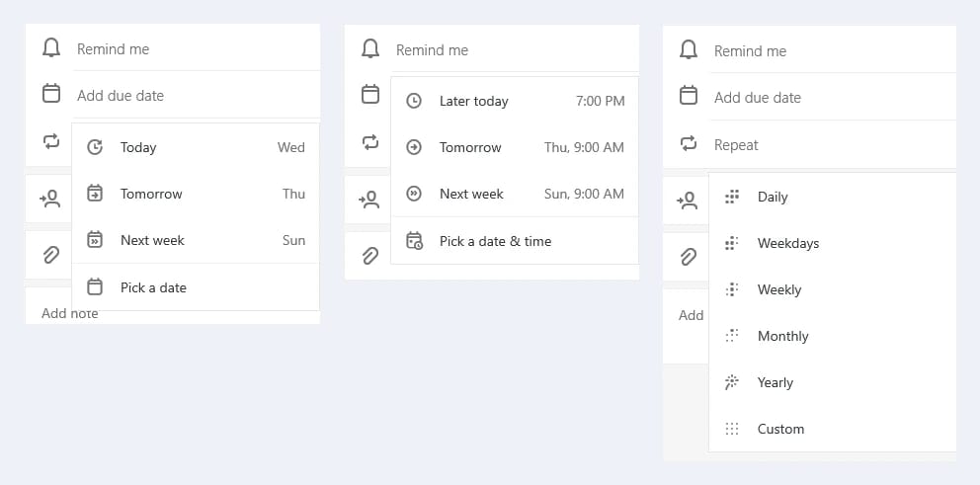Select Yearly repeat option

[833, 382]
